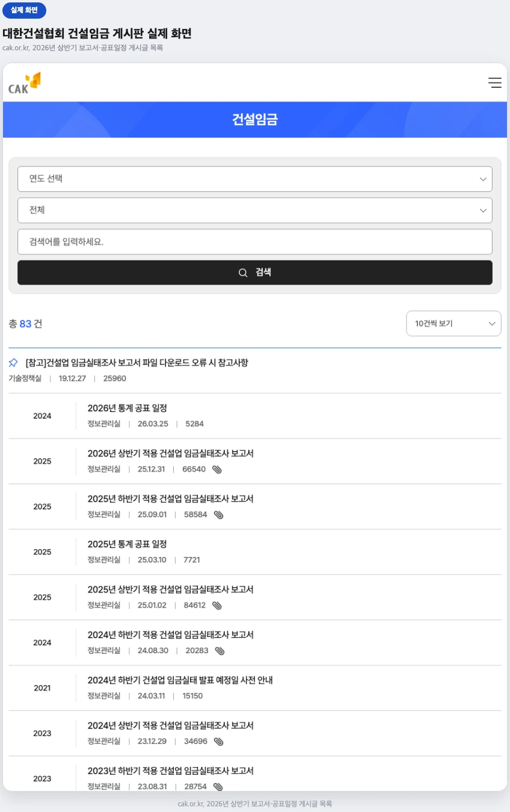The width and height of the screenshot is (510, 812).
Task: Open the hamburger menu icon
Action: tap(495, 83)
